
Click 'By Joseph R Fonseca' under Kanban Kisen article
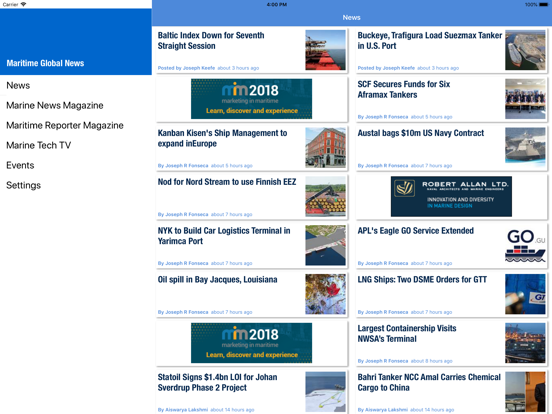coord(183,165)
